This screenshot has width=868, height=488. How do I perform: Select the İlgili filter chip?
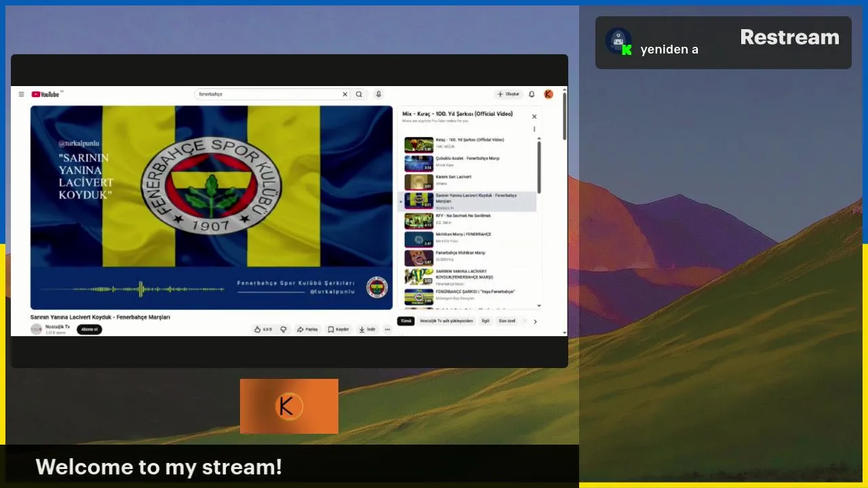486,321
